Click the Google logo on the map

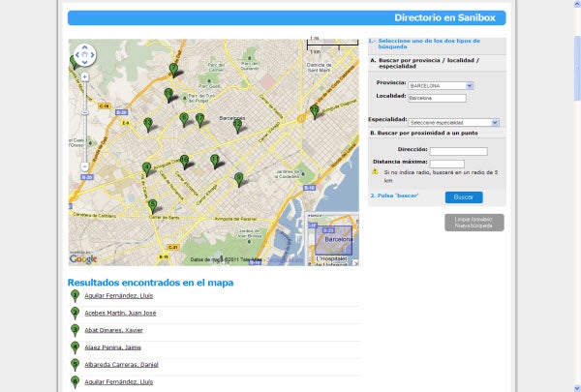coord(83,259)
